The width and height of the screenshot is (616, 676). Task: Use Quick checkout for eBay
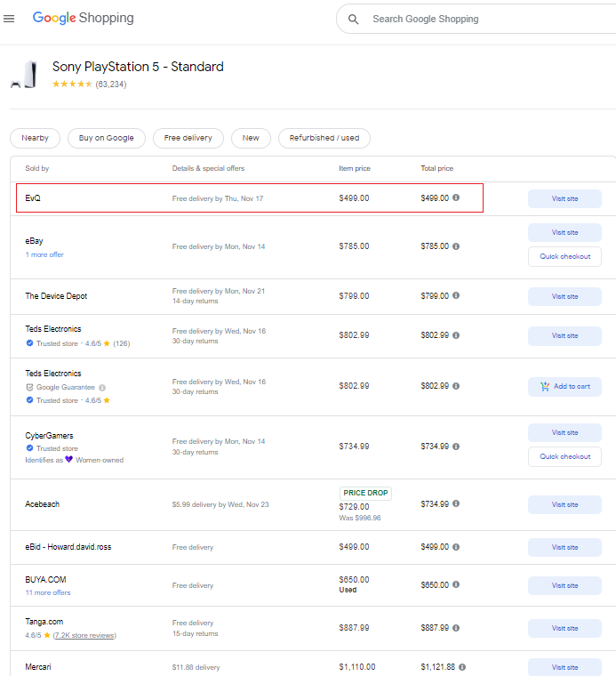564,256
